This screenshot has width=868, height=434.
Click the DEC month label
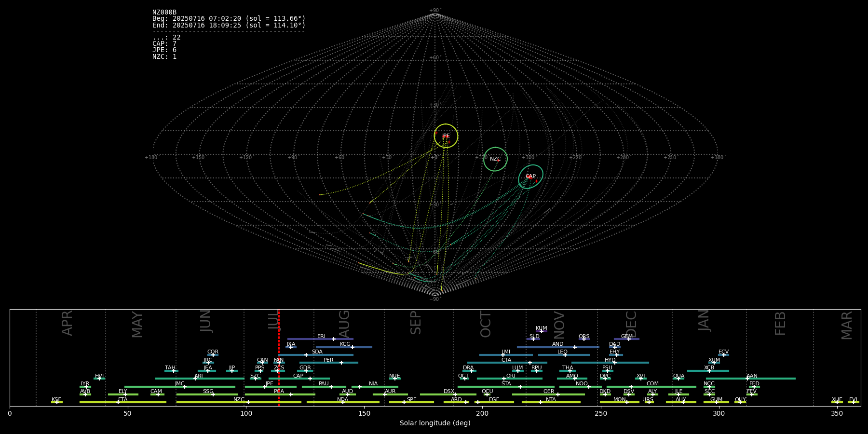tap(631, 324)
